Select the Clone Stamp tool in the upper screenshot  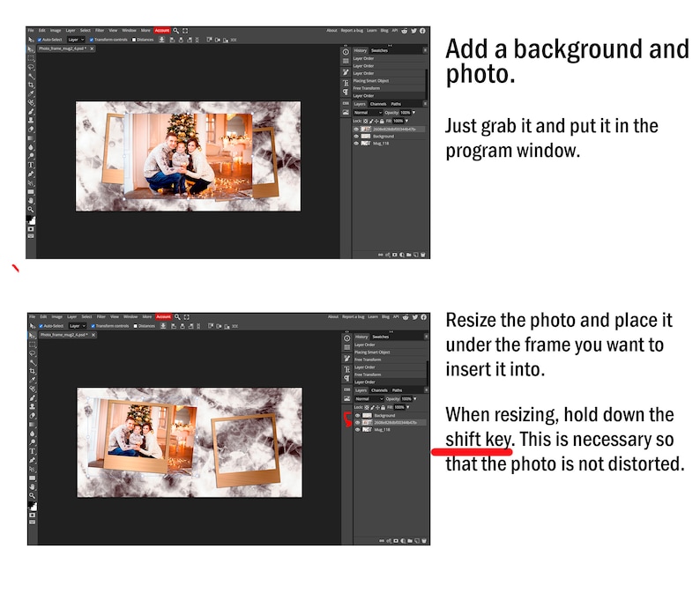tap(31, 121)
